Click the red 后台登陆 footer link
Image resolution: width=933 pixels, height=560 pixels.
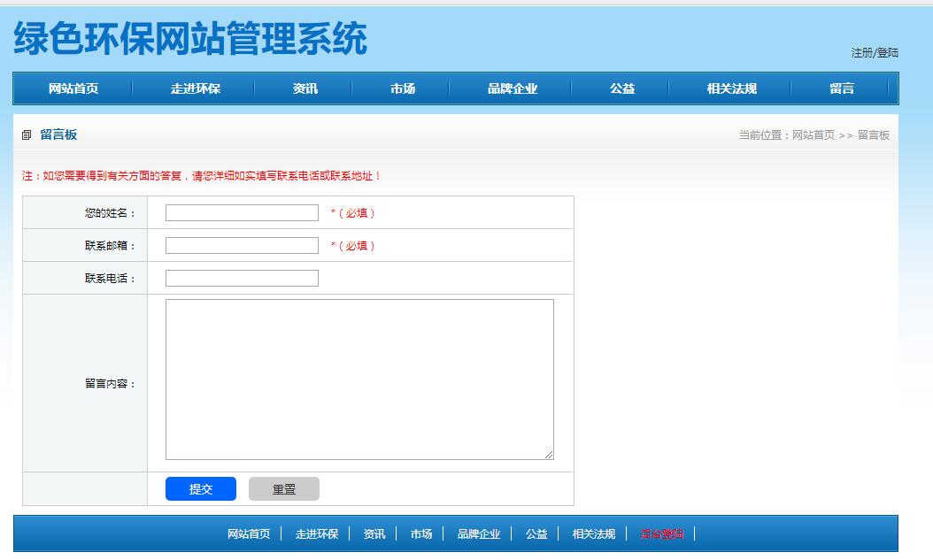pos(661,533)
